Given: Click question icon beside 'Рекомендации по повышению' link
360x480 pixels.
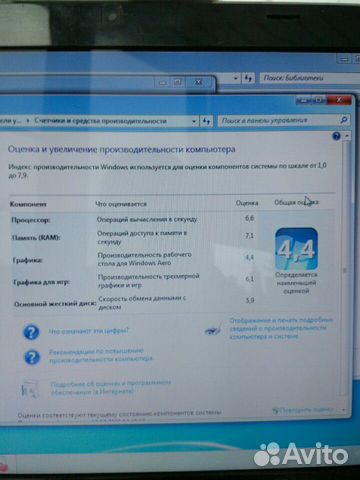Looking at the screenshot, I should coord(32,357).
